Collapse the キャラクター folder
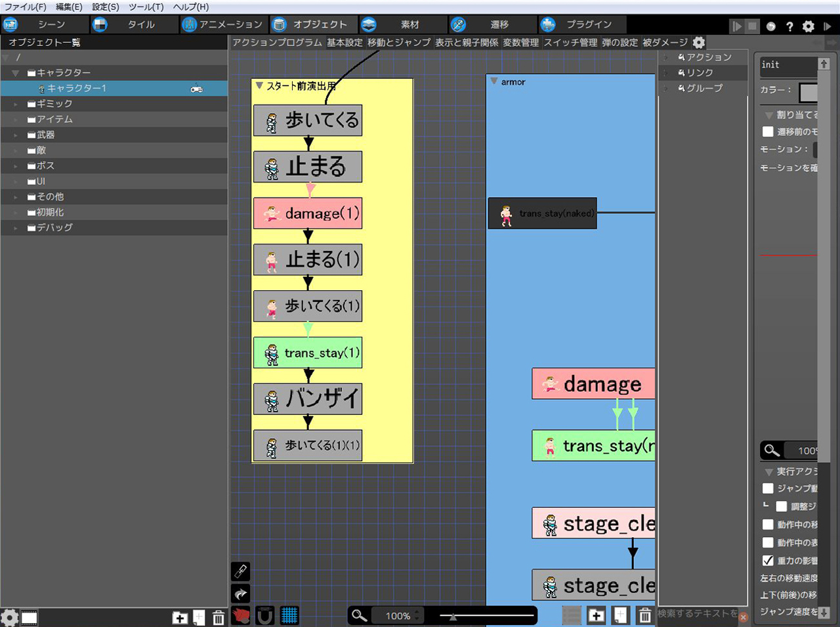840x627 pixels. tap(16, 73)
